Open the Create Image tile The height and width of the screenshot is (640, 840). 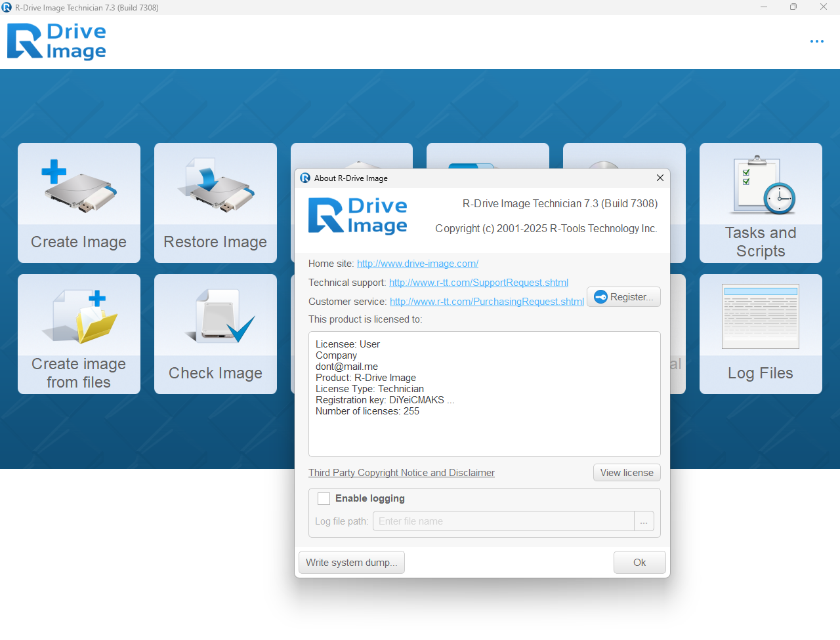click(79, 203)
